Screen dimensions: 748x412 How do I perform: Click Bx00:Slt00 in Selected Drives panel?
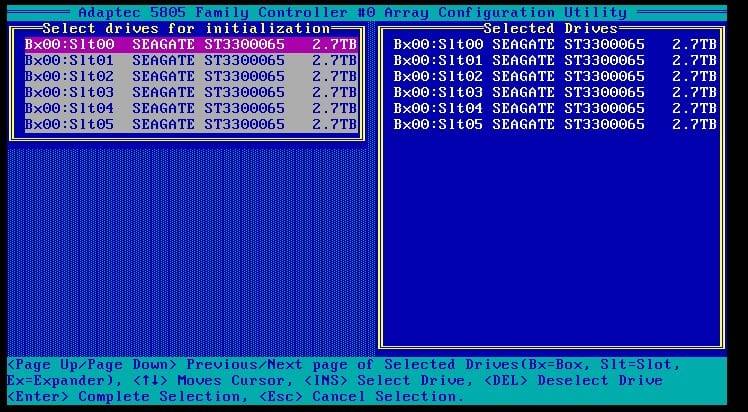(x=555, y=45)
